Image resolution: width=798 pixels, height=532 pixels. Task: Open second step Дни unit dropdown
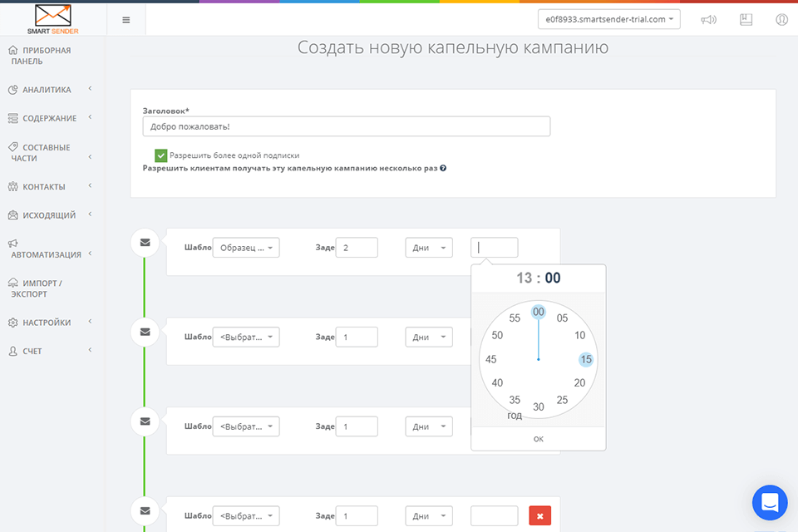click(429, 337)
